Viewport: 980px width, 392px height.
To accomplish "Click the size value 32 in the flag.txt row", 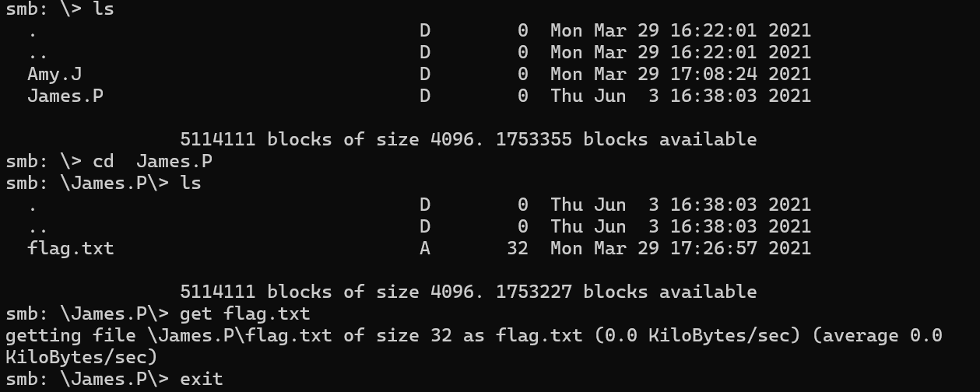I will [x=517, y=249].
